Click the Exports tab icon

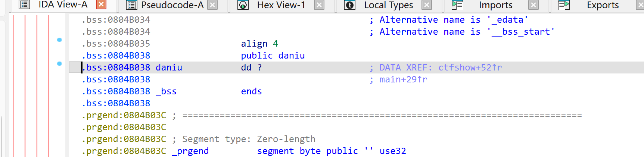564,5
